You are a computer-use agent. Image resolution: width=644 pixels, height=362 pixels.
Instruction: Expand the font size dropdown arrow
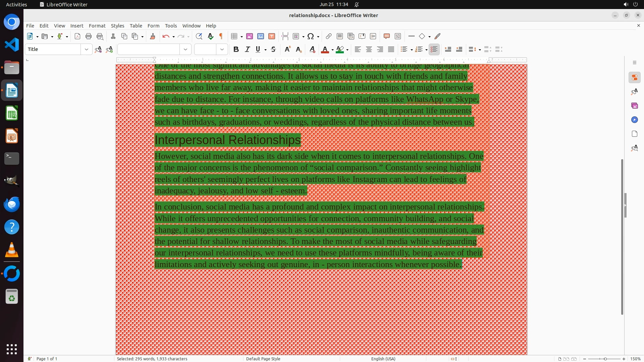(x=222, y=49)
